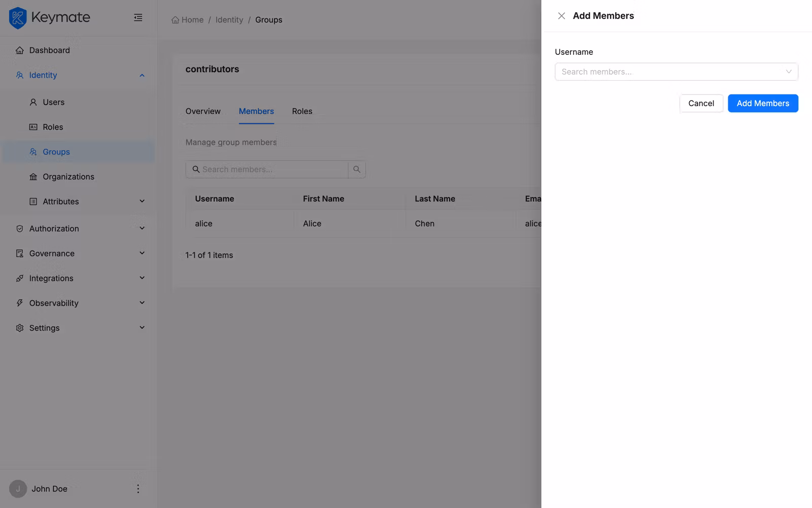The image size is (812, 508).
Task: Click the Observability lightning icon
Action: 19,303
